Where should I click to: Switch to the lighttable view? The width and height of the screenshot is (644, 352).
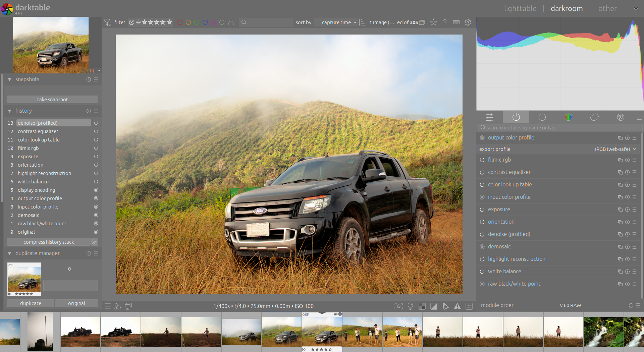(520, 8)
